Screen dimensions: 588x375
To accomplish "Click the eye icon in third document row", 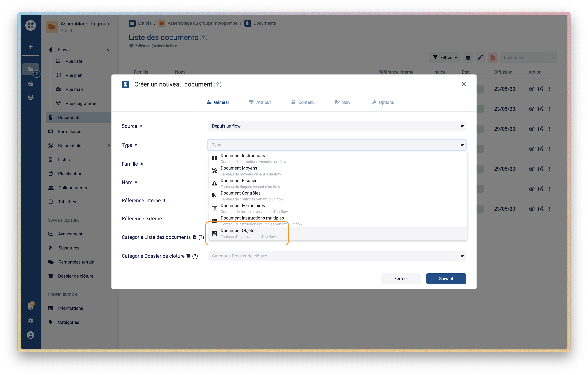I will (531, 129).
